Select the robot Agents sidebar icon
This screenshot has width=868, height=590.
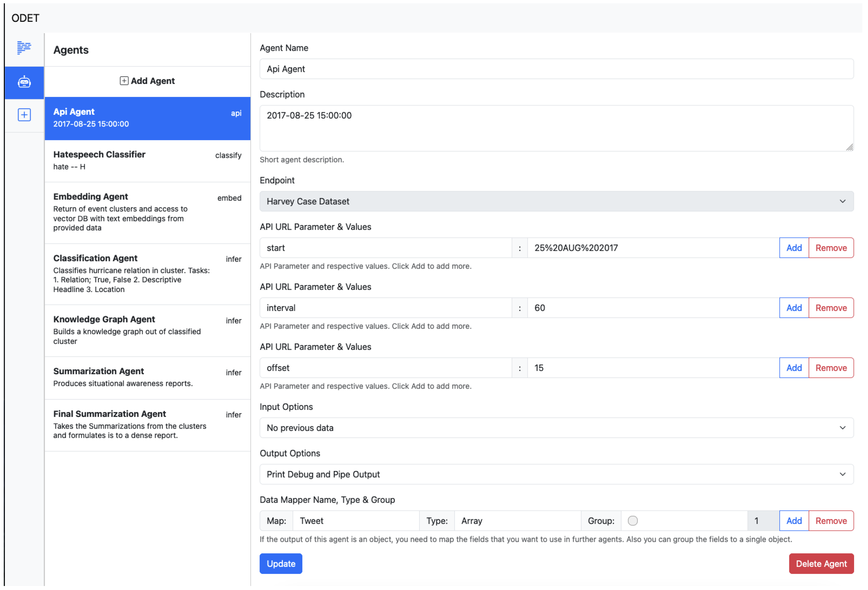[x=24, y=82]
